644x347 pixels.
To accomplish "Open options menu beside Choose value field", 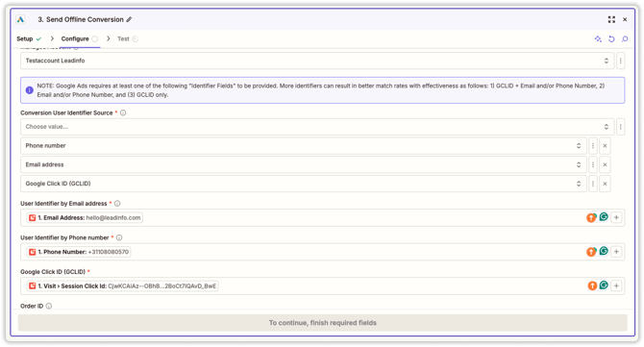I will [x=621, y=127].
